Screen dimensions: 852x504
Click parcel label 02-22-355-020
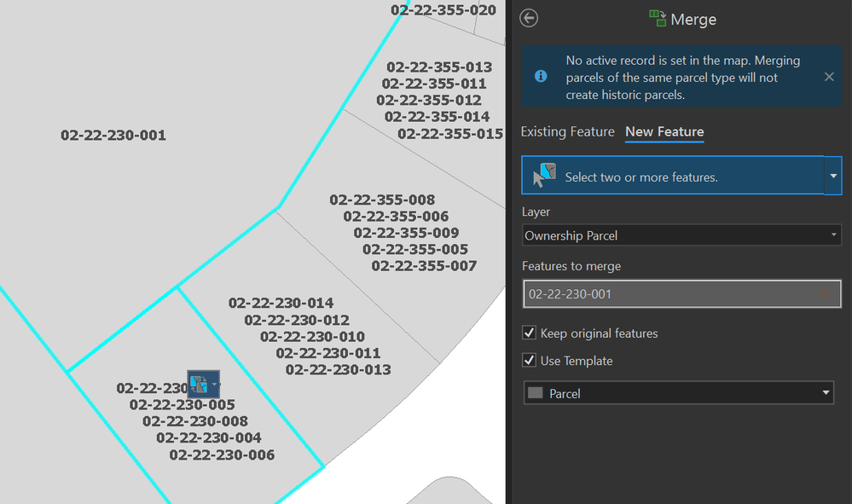pyautogui.click(x=443, y=9)
